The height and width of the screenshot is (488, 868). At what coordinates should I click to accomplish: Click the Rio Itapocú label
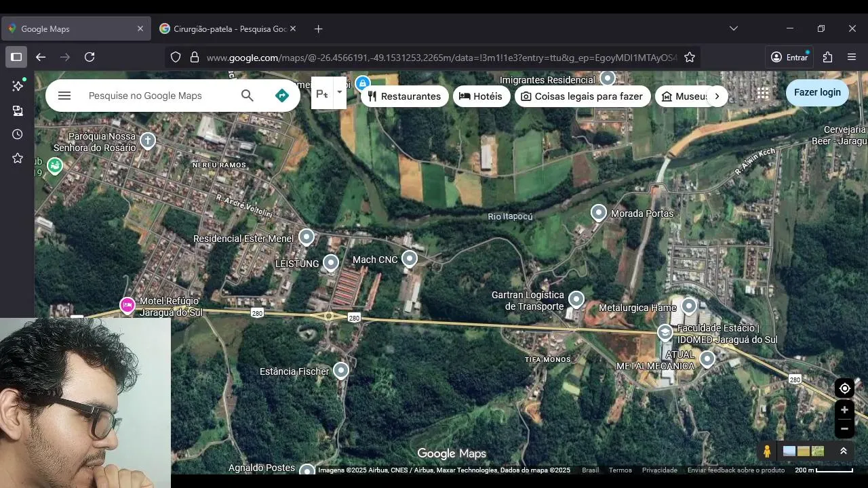[x=510, y=217]
